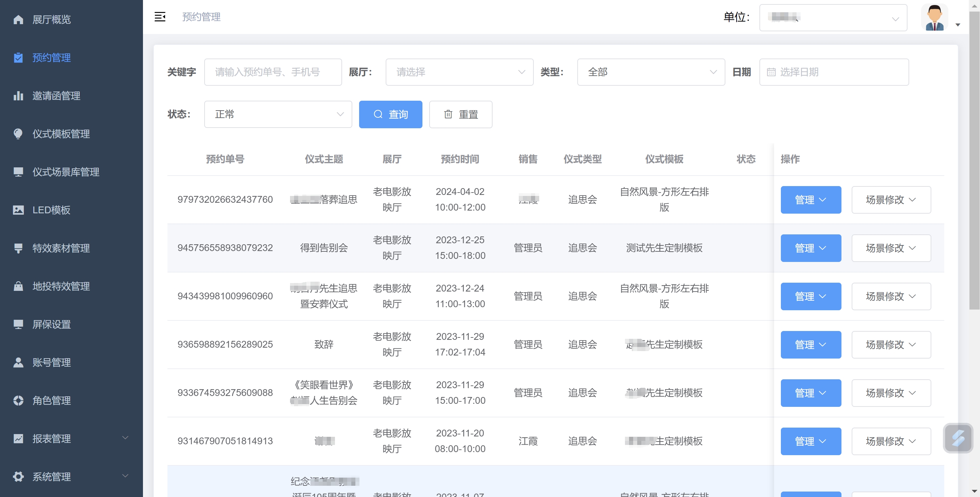Click the 预约管理 breadcrumb title
Viewport: 980px width, 497px height.
[201, 17]
